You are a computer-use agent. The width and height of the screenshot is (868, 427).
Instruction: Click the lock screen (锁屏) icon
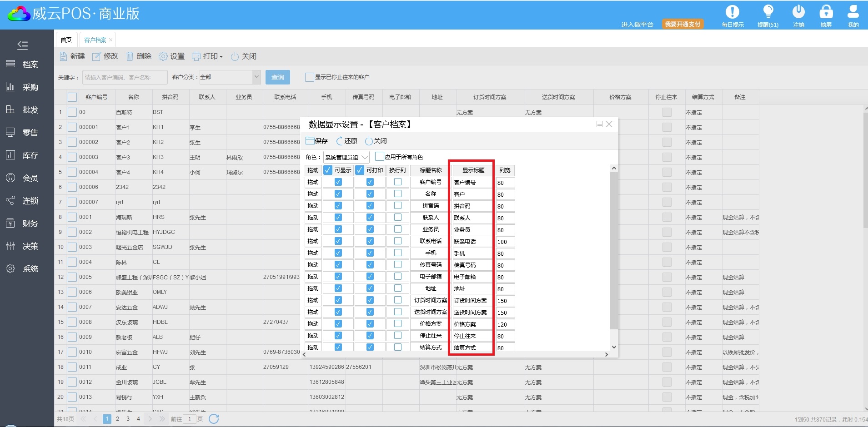[826, 12]
